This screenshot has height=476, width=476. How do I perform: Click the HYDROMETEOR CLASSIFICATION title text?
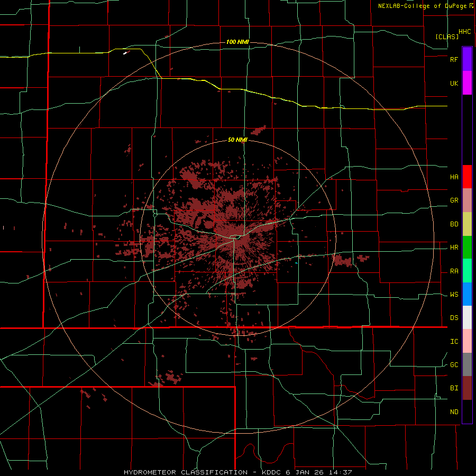pos(186,472)
